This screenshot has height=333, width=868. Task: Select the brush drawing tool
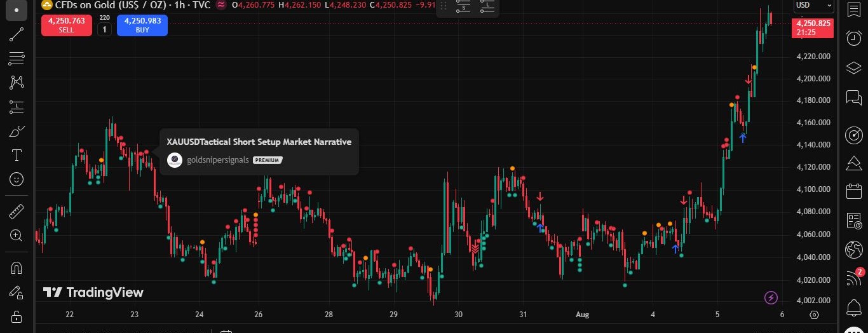(x=17, y=131)
